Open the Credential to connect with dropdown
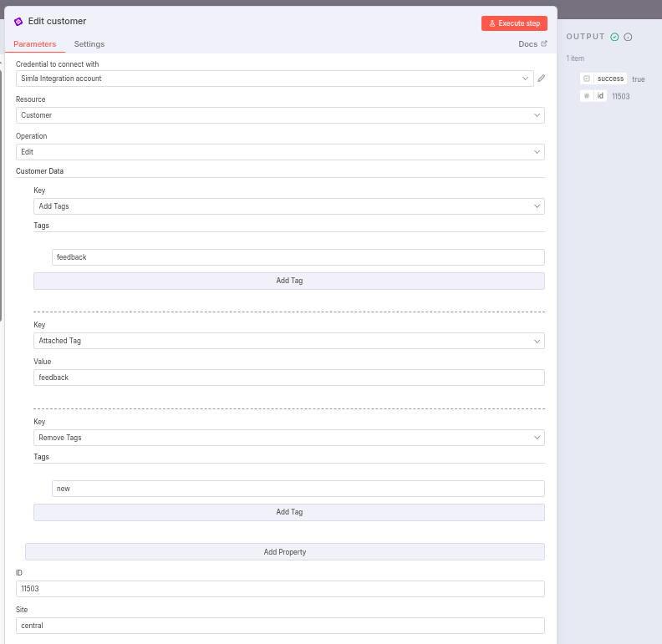This screenshot has height=644, width=662. (x=274, y=79)
